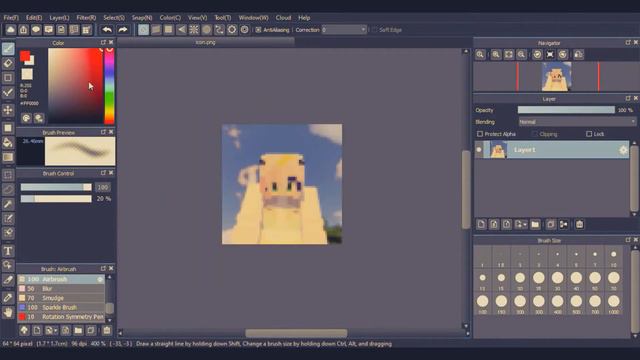Open the Correction dropdown
Viewport: 640px width, 360px height.
click(x=344, y=30)
